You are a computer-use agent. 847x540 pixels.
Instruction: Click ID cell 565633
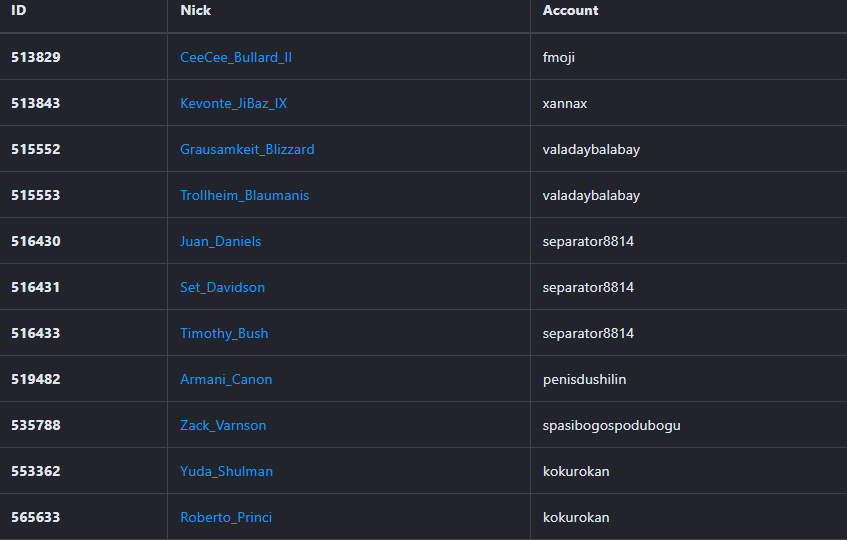coord(36,518)
